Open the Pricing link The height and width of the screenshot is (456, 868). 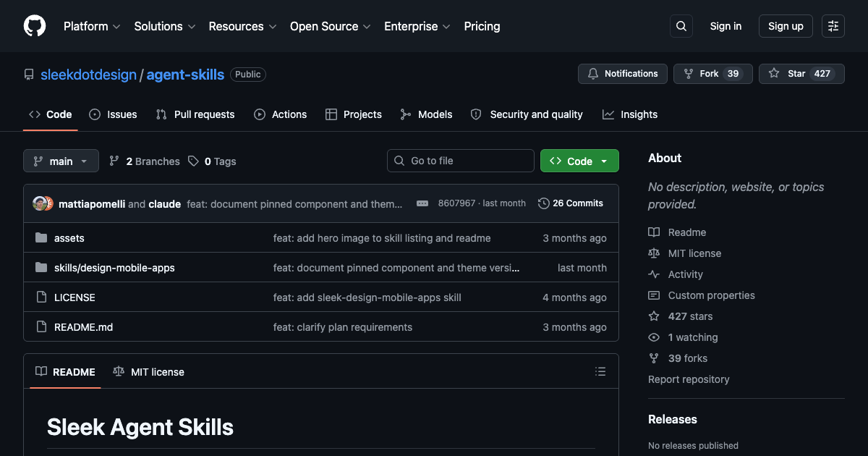(482, 26)
